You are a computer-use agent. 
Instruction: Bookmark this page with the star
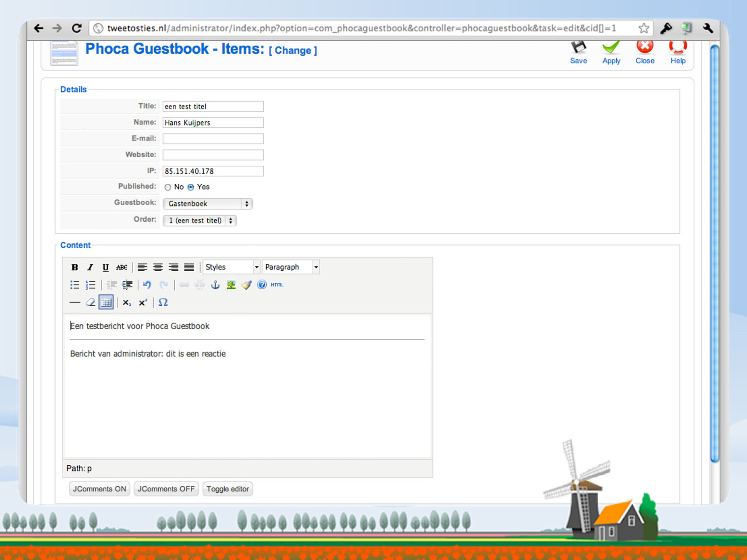pos(644,28)
